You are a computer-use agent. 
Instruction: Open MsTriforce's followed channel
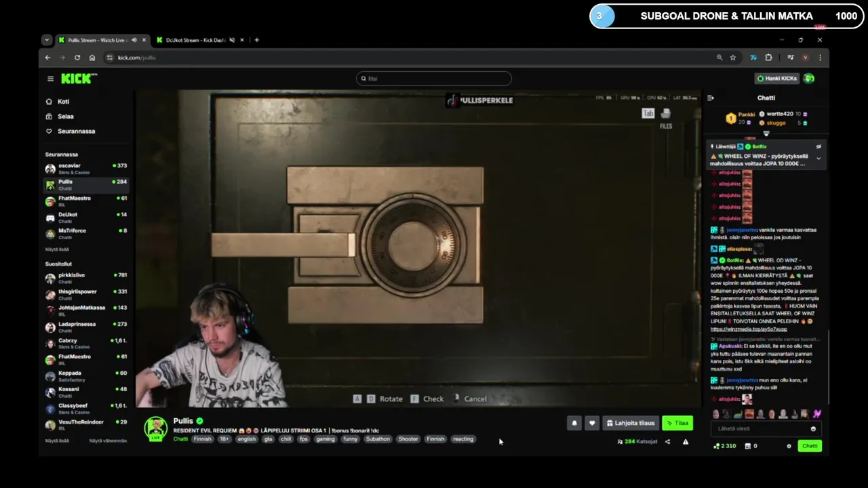(86, 233)
